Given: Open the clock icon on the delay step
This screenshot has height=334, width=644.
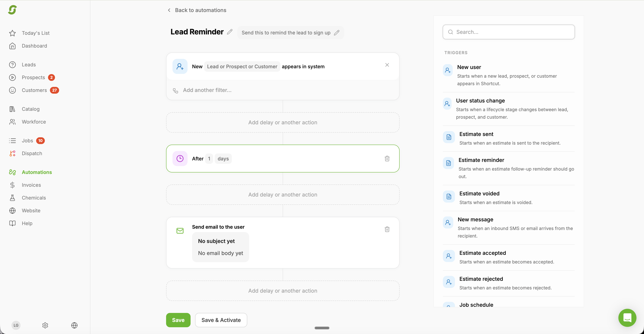Looking at the screenshot, I should [180, 158].
